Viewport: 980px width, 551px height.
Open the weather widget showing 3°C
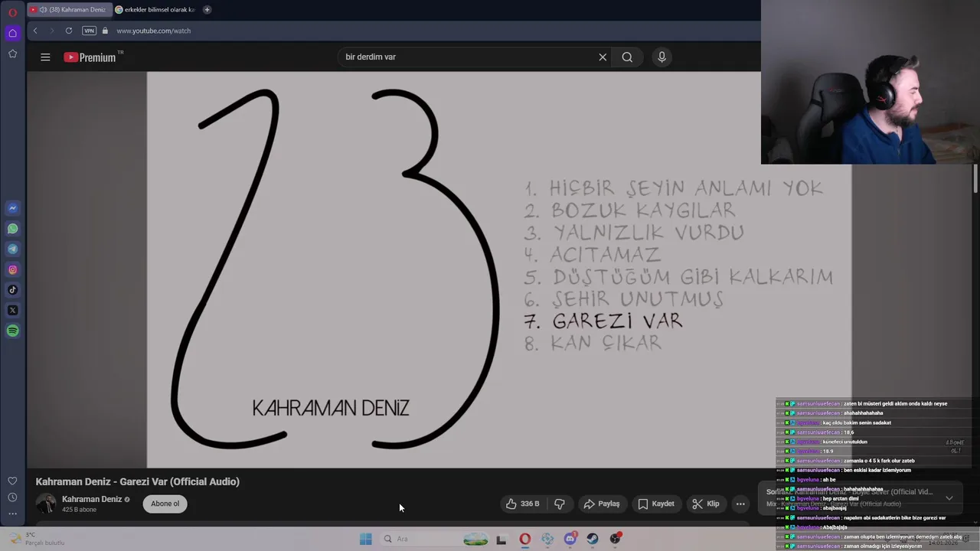(x=37, y=539)
